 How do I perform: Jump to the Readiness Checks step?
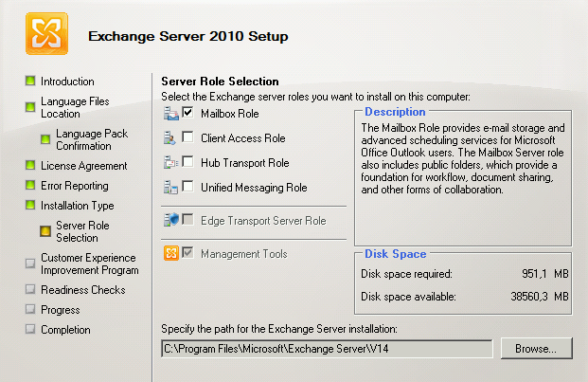82,290
